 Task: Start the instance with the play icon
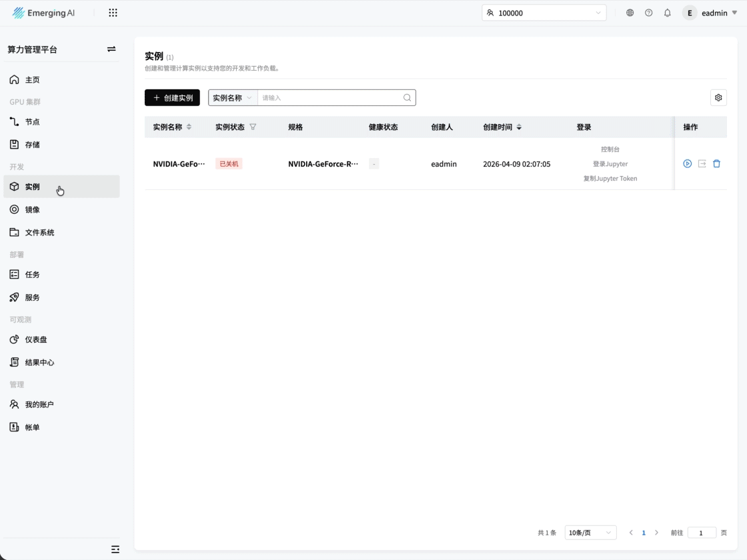click(688, 164)
